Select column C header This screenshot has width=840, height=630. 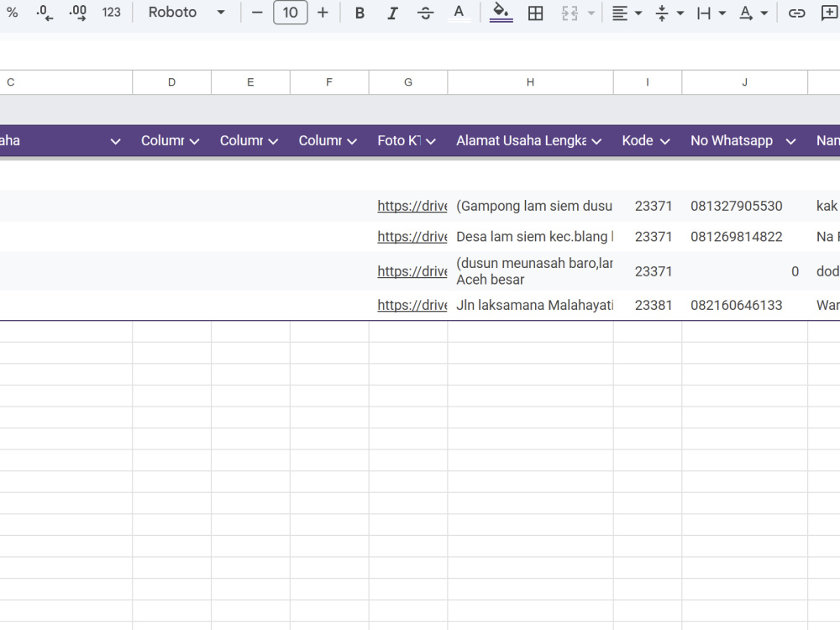[x=66, y=82]
